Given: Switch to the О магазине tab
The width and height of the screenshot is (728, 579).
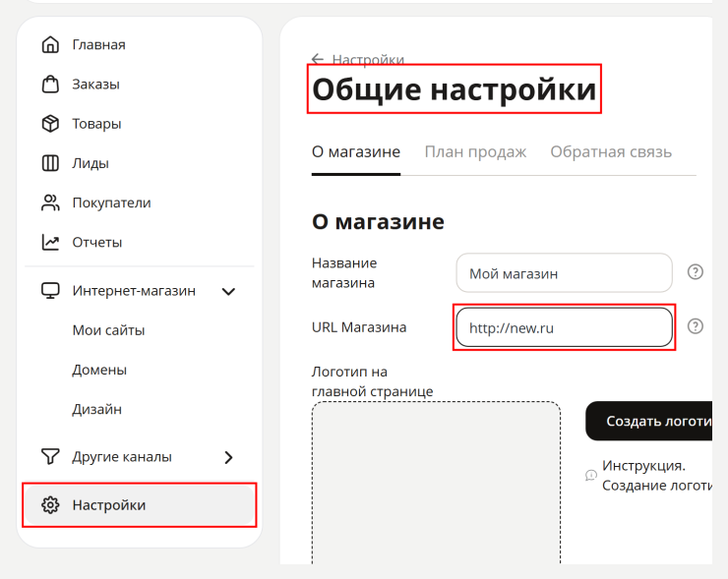Looking at the screenshot, I should pos(356,151).
